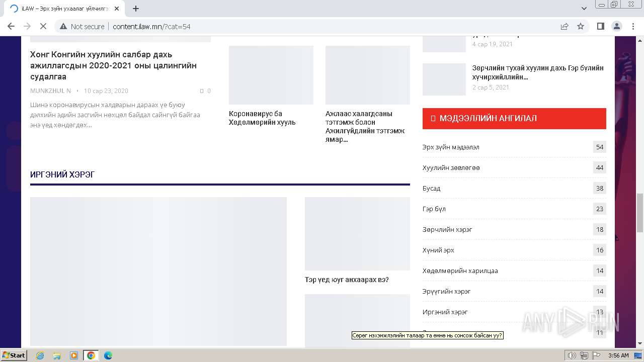Click date text 4 сар 19, 2021

(493, 44)
